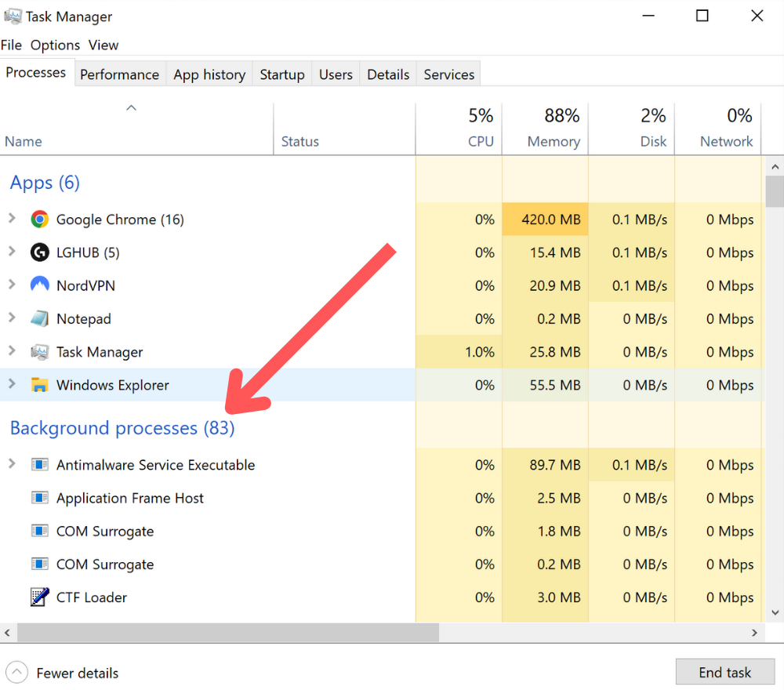Click the Fewer details circle arrow icon
Screen dimensions: 784x690
coord(16,673)
